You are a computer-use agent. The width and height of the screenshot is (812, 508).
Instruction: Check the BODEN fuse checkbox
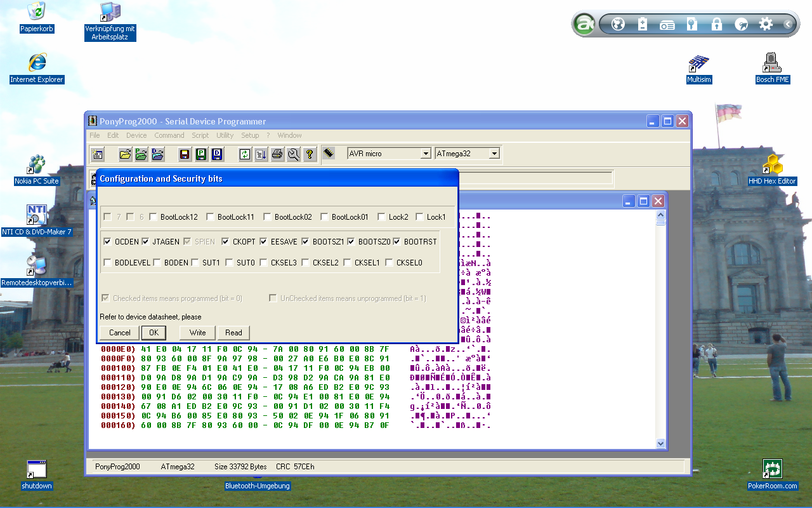pos(157,262)
